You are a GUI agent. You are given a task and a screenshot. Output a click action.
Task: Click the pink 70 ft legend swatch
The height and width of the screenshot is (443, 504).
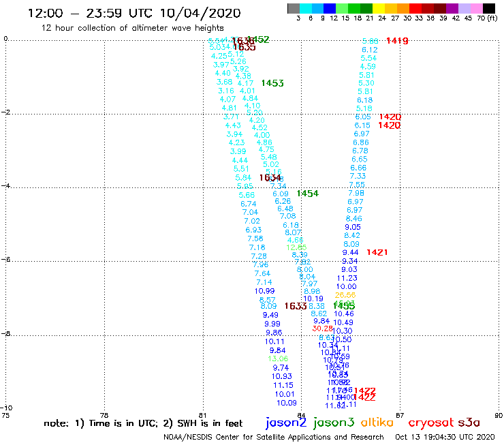click(x=477, y=8)
